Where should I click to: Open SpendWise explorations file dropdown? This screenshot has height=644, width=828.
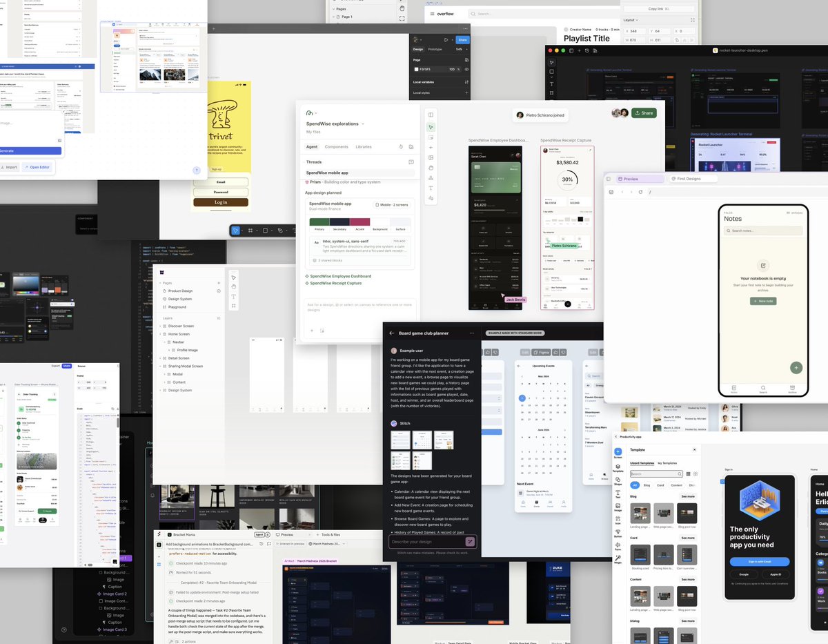click(363, 124)
